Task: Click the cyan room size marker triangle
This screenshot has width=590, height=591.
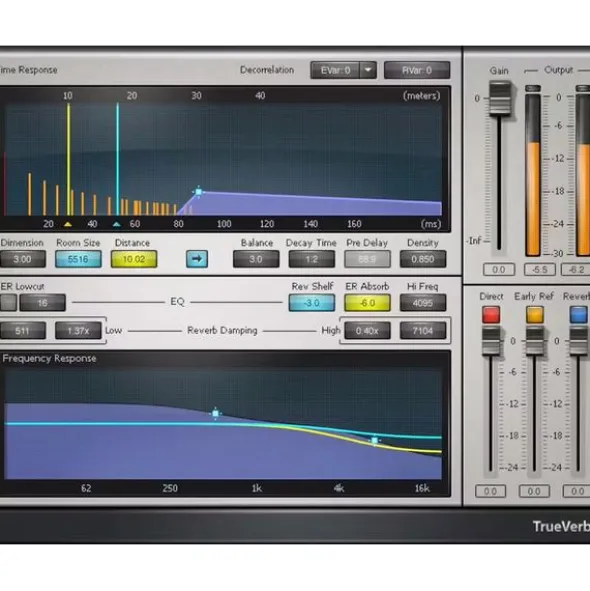Action: 117,224
